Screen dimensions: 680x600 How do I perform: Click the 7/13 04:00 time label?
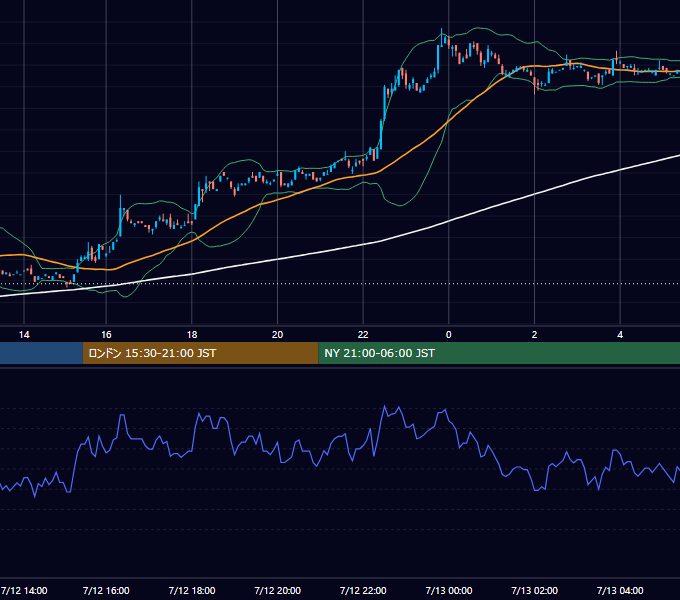[620, 590]
